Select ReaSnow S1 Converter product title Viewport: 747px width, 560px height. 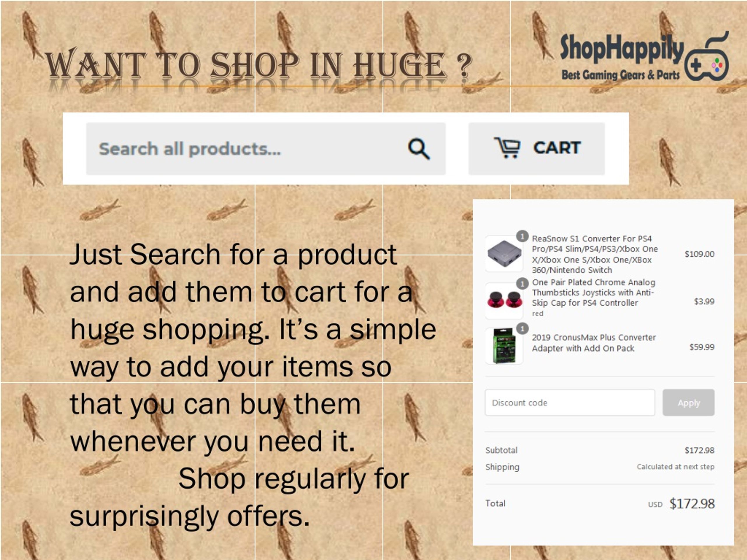click(x=595, y=254)
